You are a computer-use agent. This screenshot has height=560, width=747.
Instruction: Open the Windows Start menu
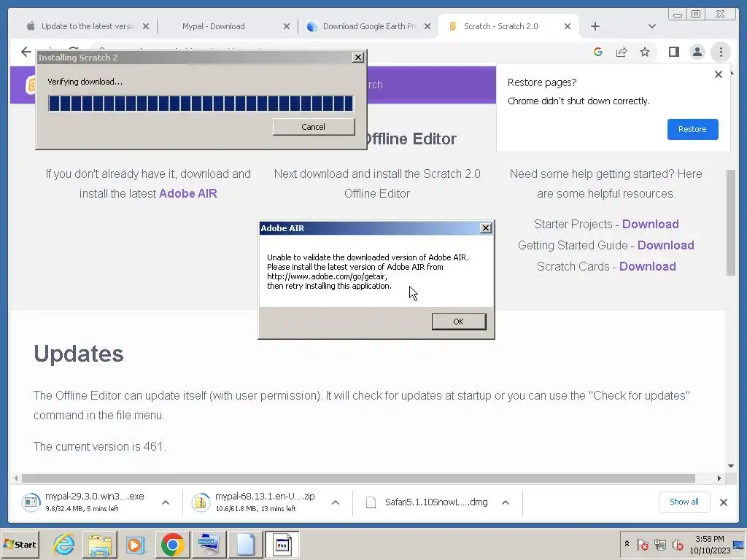(x=20, y=544)
